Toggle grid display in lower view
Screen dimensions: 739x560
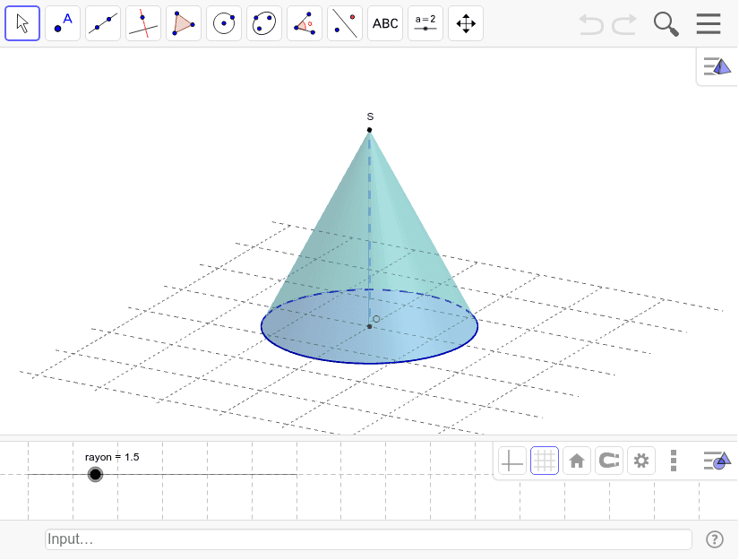click(545, 461)
